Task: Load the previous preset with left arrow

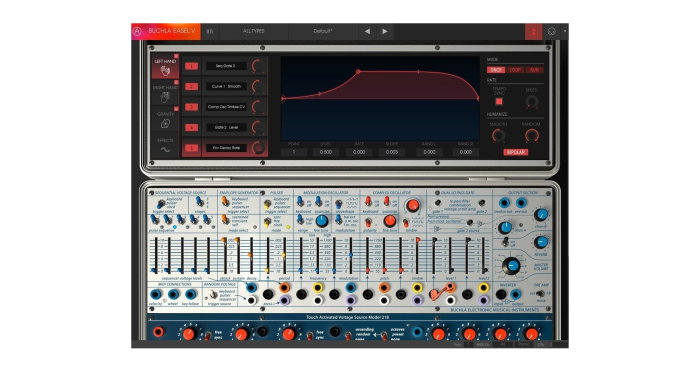Action: pyautogui.click(x=367, y=32)
